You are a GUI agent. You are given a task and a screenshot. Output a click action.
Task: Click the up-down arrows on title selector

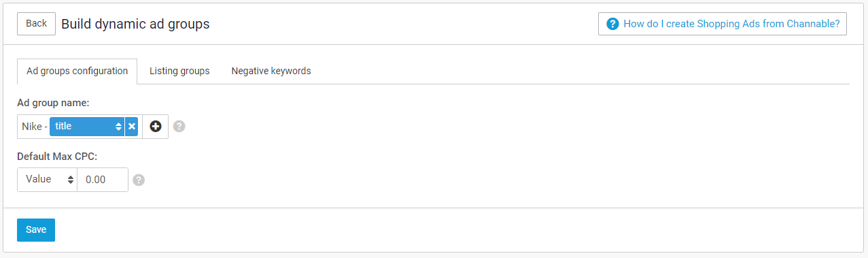click(118, 127)
